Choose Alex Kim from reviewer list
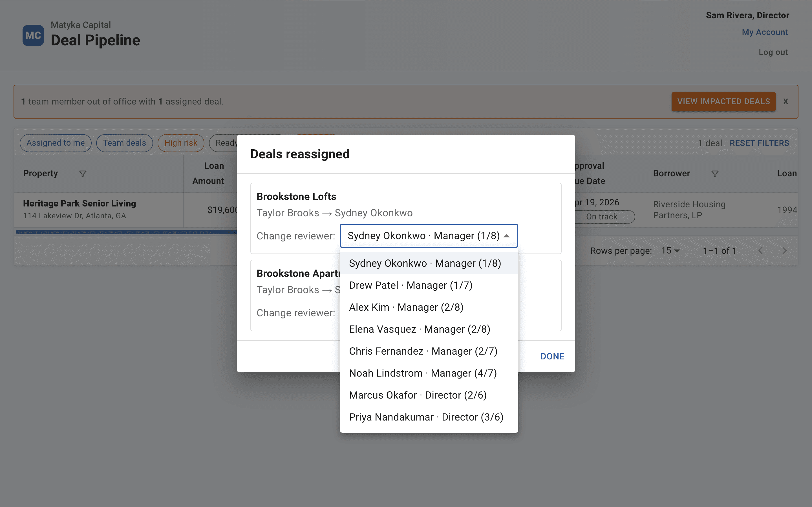Viewport: 812px width, 507px height. [x=406, y=307]
